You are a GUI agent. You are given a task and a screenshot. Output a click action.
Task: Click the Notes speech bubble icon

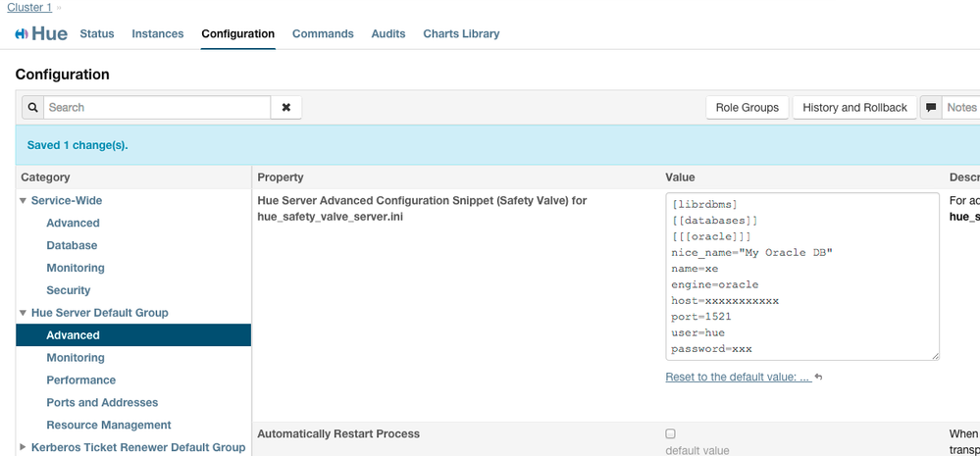tap(932, 108)
